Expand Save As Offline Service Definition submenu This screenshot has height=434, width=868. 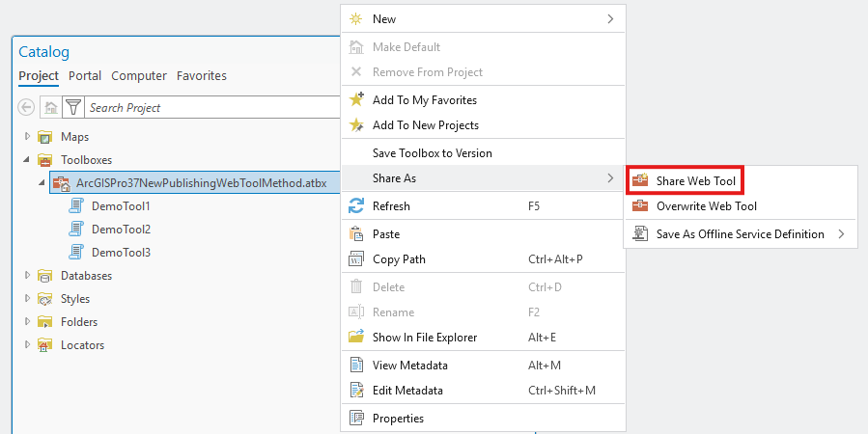point(841,233)
